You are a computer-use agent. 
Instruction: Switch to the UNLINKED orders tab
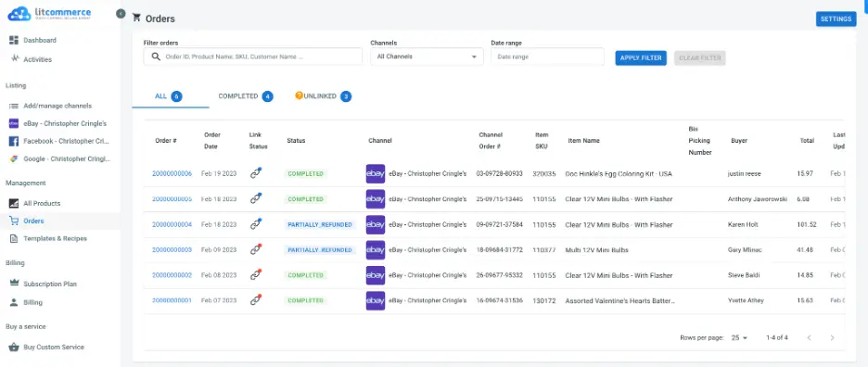coord(324,96)
